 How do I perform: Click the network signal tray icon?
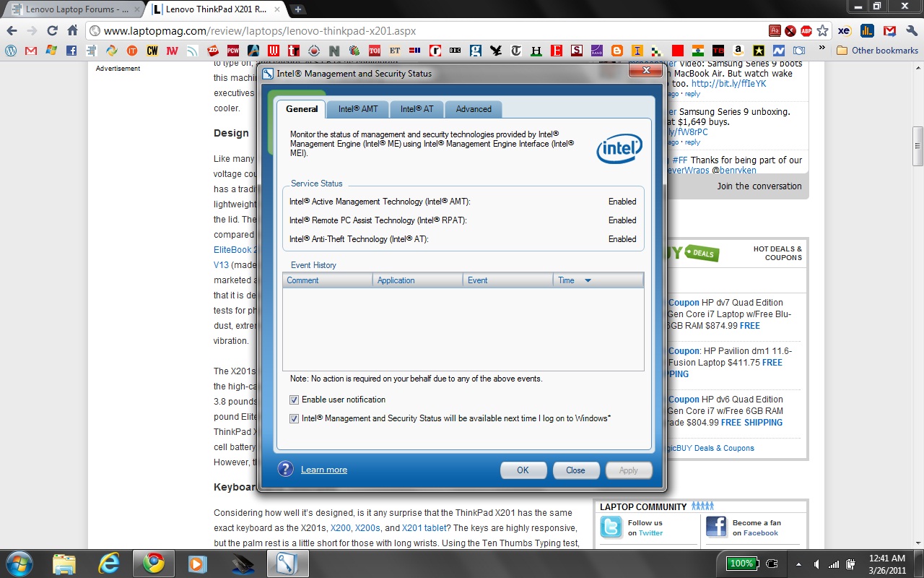(834, 564)
